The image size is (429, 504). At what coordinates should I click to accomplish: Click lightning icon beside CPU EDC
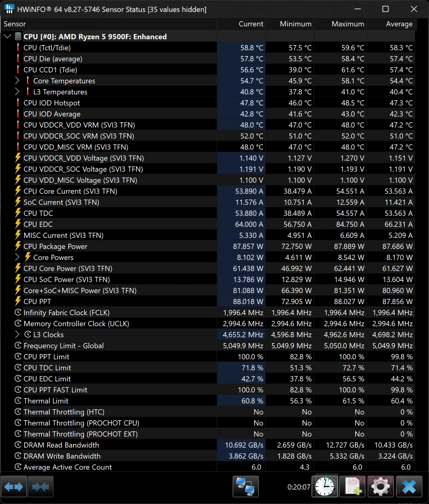(18, 224)
